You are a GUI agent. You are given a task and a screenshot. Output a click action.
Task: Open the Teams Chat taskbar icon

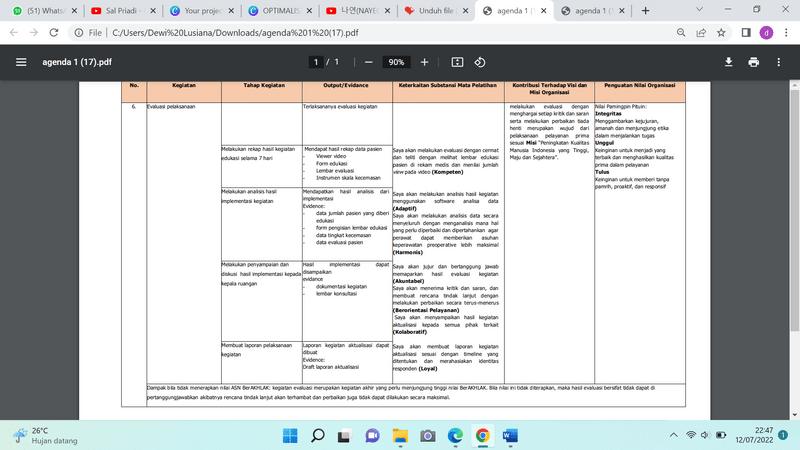click(x=372, y=436)
